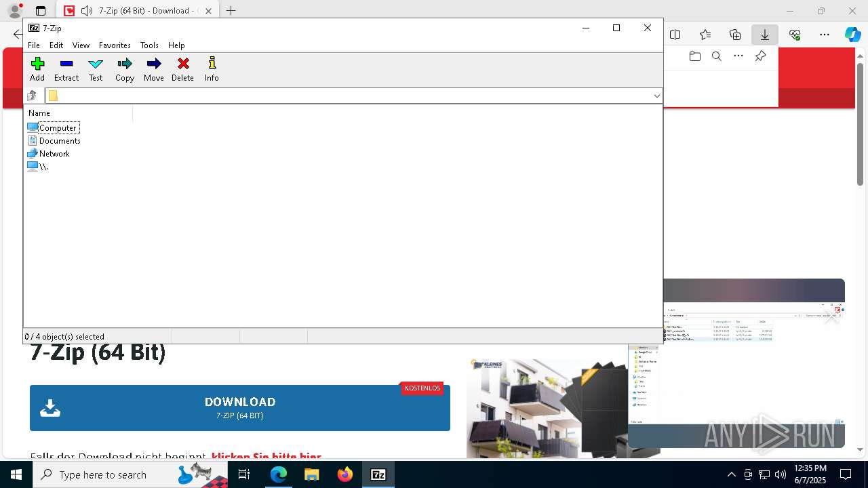Viewport: 868px width, 488px height.
Task: Click the blue DOWNLOAD 7-Zip (64 Bit) button
Action: (x=240, y=408)
